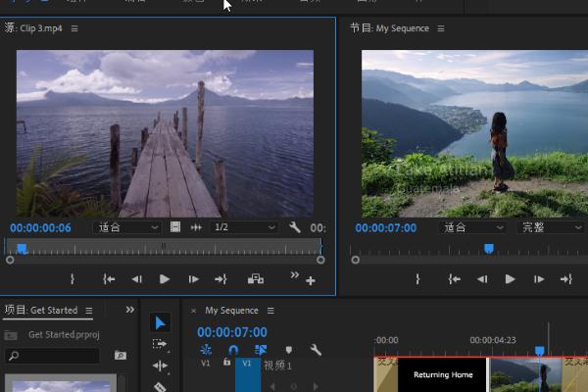Select the Selection tool arrow

point(160,322)
